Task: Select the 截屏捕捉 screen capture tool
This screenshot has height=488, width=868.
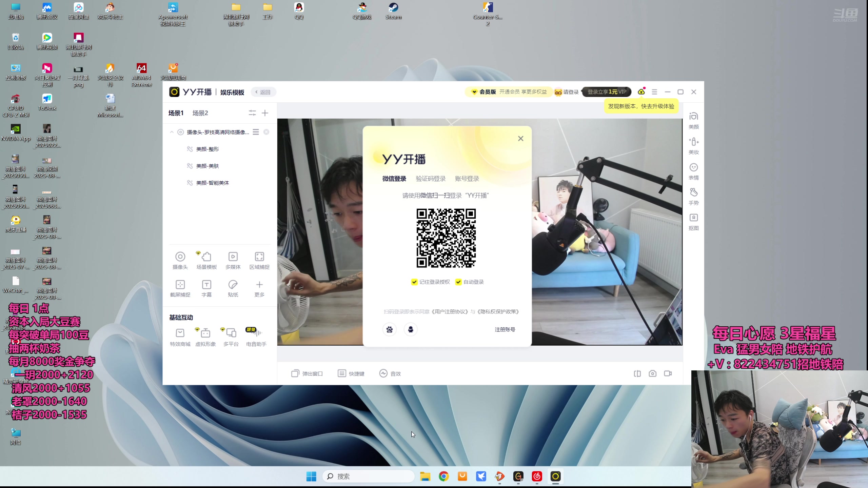Action: [x=180, y=288]
